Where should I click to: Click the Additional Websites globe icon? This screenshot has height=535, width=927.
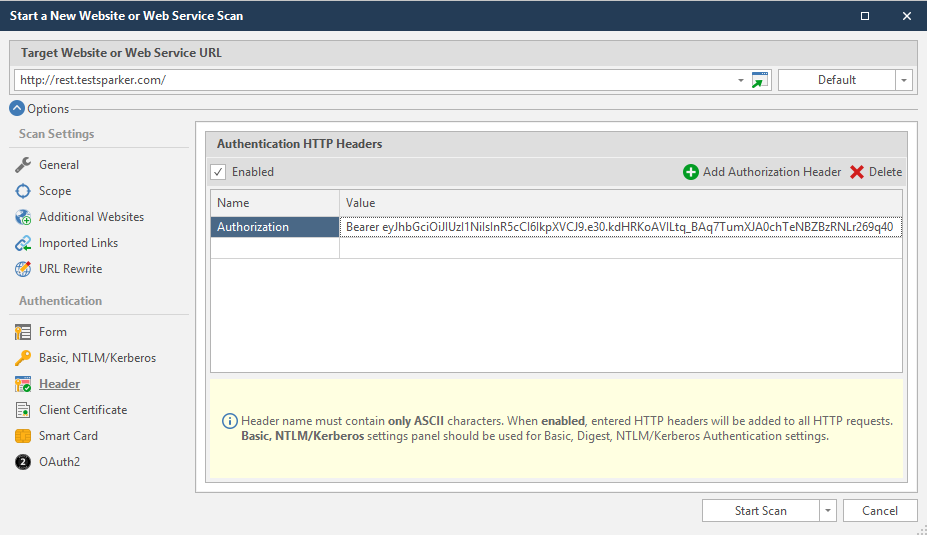tap(23, 217)
